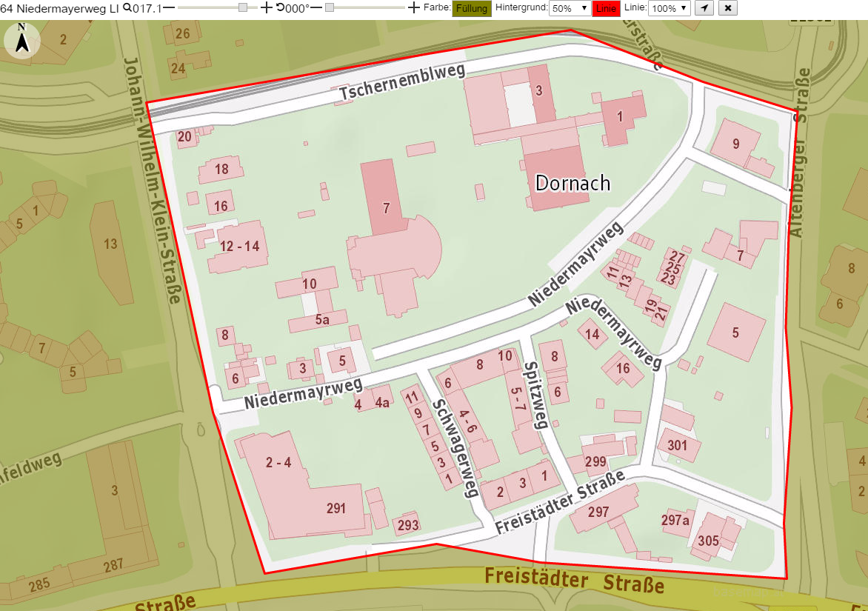Click the Tschernemblweg street label

[x=402, y=83]
